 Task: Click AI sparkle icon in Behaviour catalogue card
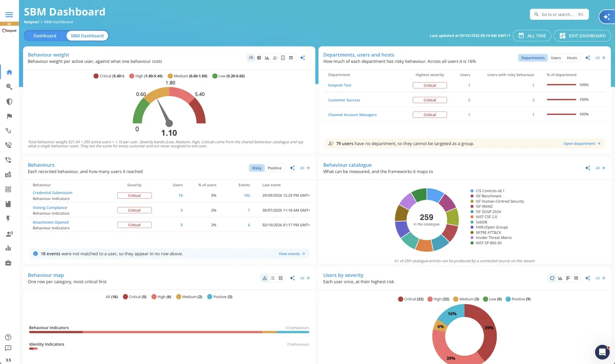[588, 168]
